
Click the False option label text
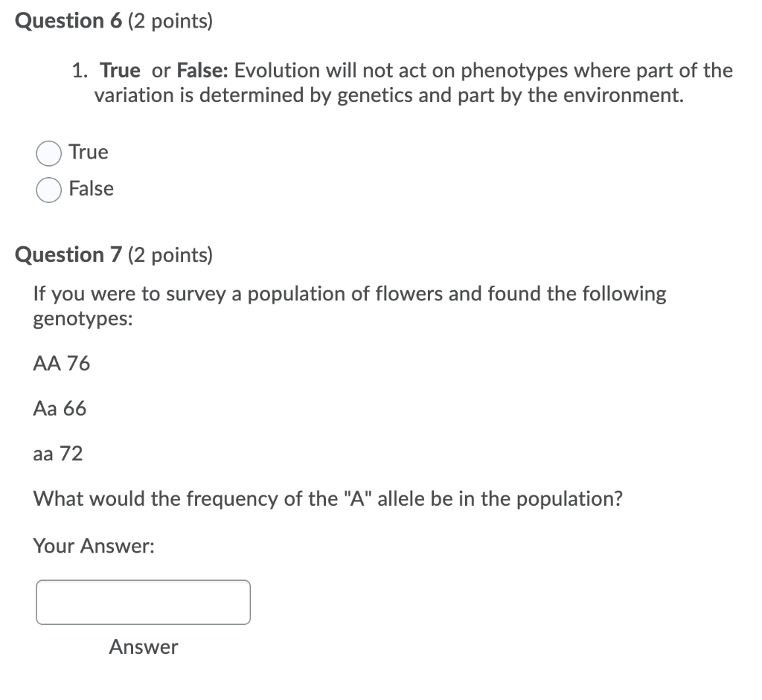(92, 189)
